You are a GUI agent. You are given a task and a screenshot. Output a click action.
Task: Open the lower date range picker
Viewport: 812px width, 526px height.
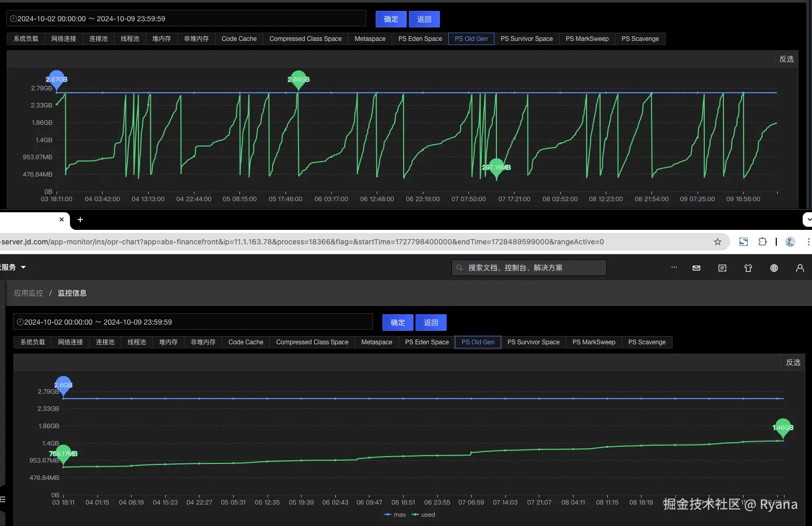pos(193,322)
